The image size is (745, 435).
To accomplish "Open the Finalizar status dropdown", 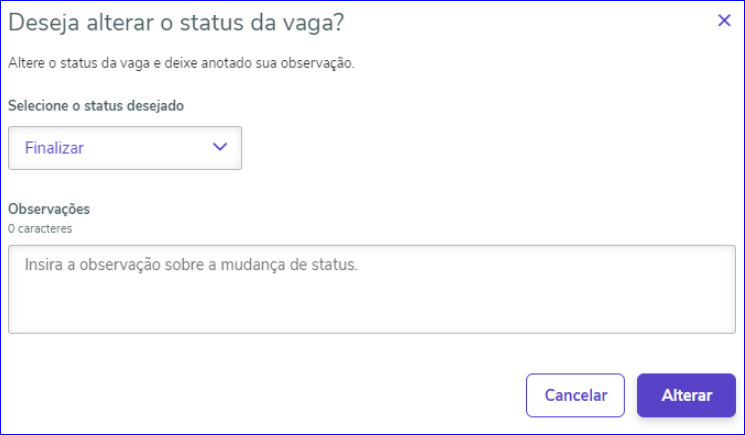I will tap(125, 148).
